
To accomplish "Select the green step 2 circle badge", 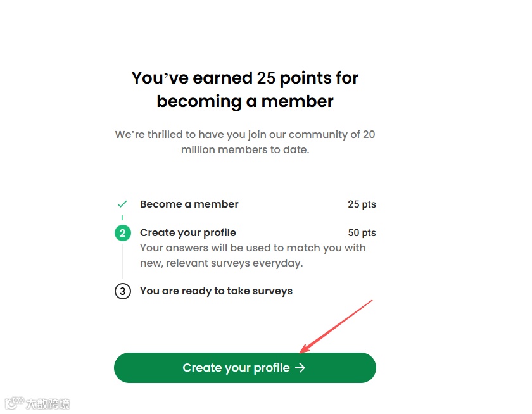I will click(x=122, y=233).
